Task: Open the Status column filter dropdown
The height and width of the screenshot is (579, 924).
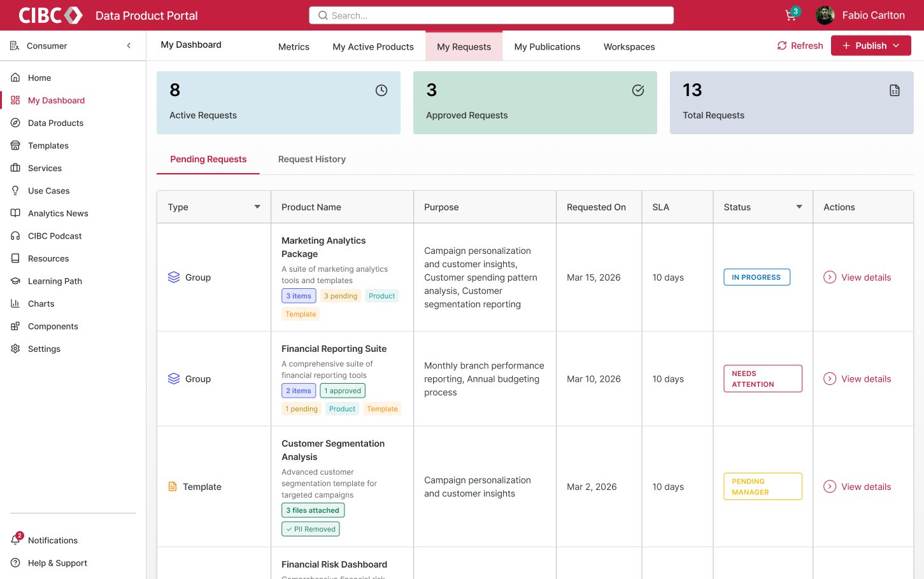Action: (x=799, y=207)
